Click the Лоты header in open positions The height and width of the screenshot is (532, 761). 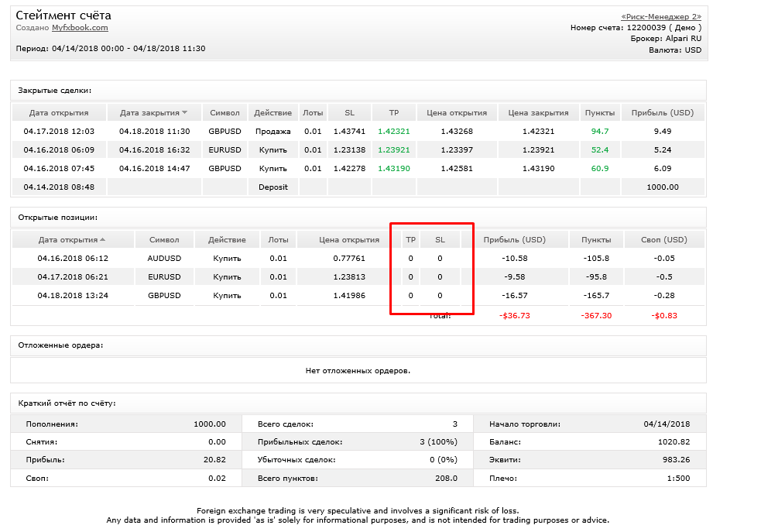(278, 240)
